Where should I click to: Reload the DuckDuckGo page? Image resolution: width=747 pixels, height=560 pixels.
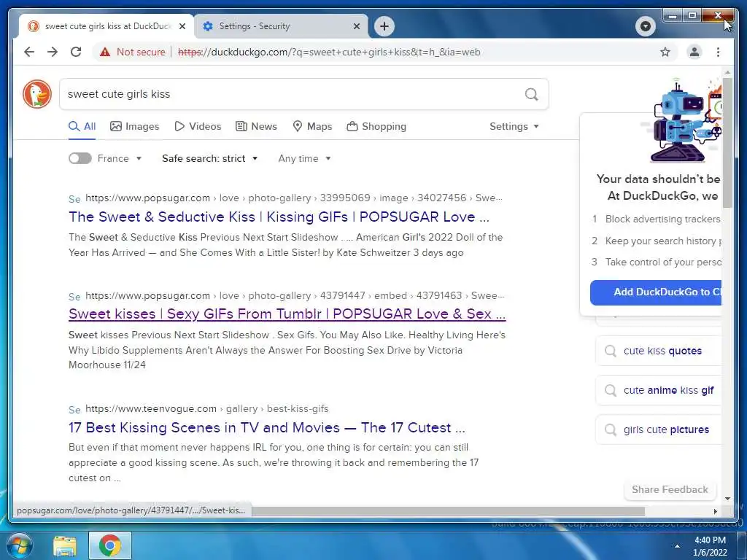click(x=76, y=52)
